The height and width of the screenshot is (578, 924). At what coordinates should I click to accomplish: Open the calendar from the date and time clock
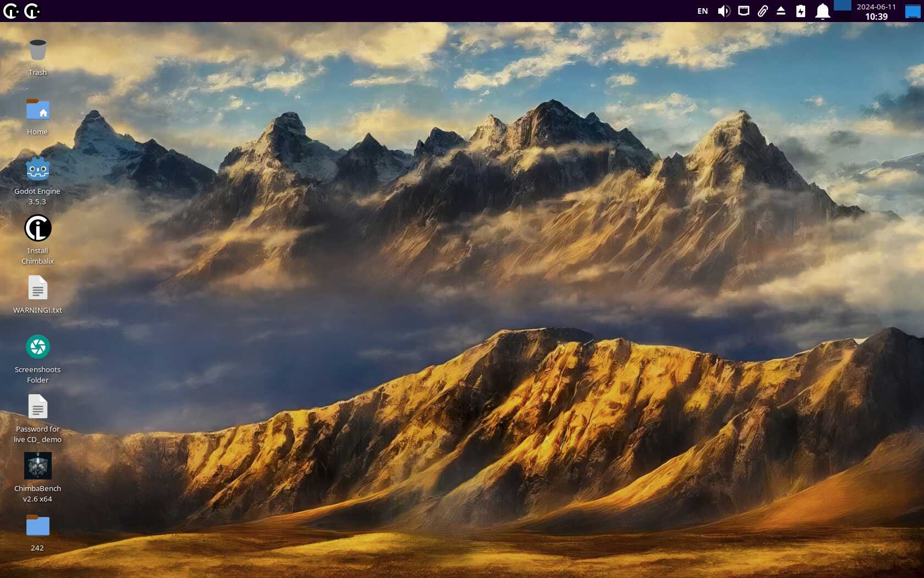pos(876,11)
